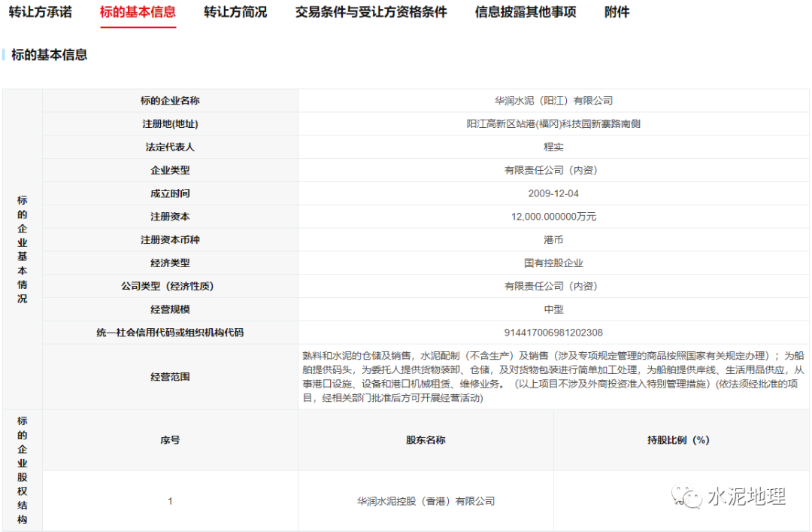Open the 交易条件与受让方资格条件 tab
Image resolution: width=812 pixels, height=532 pixels.
click(x=371, y=13)
